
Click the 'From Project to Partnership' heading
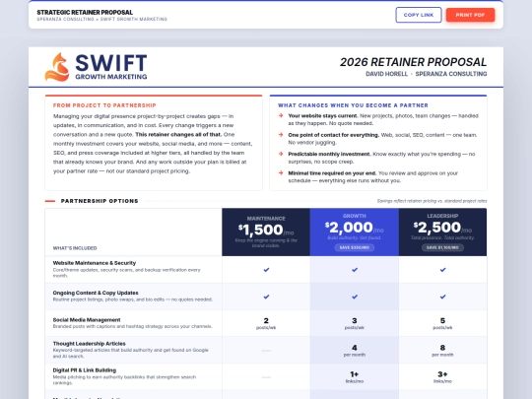pos(104,105)
